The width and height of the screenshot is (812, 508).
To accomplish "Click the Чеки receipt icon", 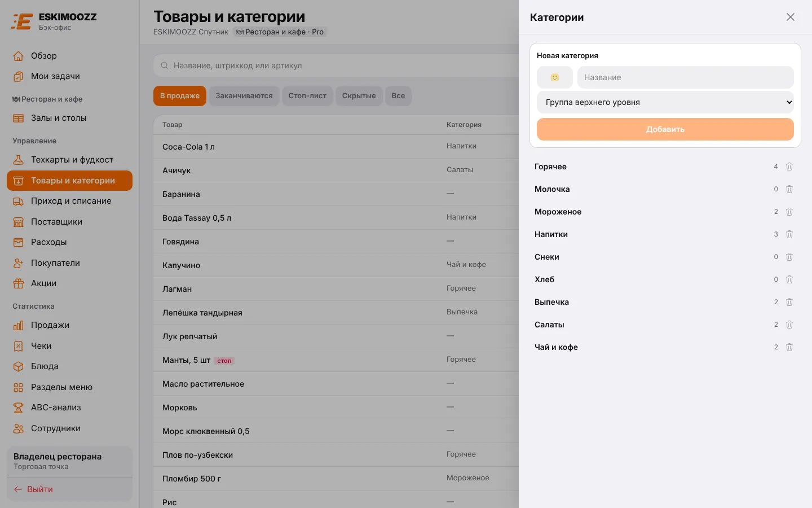I will (x=19, y=346).
